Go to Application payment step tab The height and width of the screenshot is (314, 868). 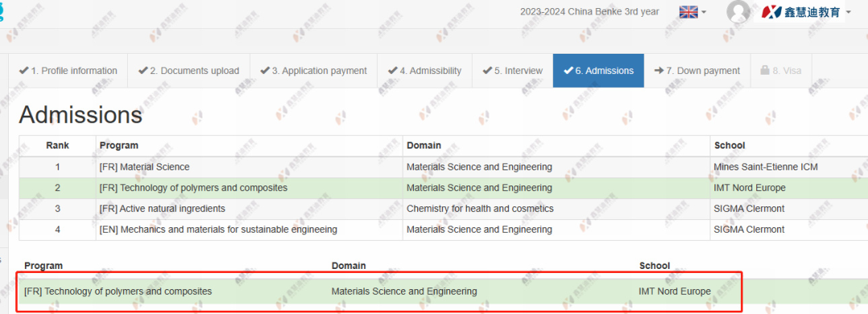point(314,71)
